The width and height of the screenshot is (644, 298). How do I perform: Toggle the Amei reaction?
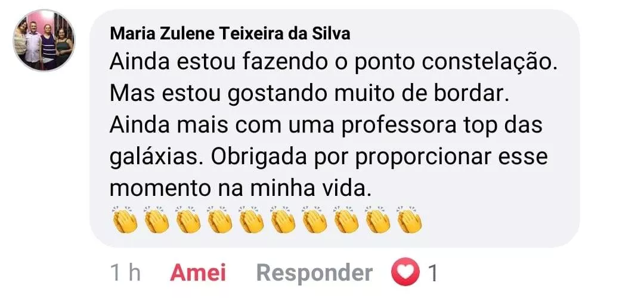pos(197,272)
